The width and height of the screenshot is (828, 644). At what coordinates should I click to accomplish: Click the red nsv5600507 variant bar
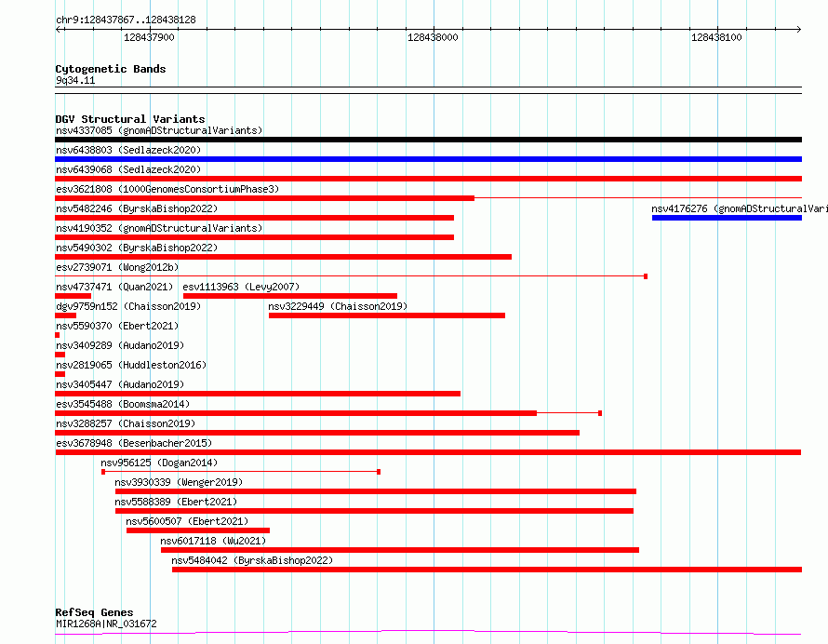coord(198,530)
